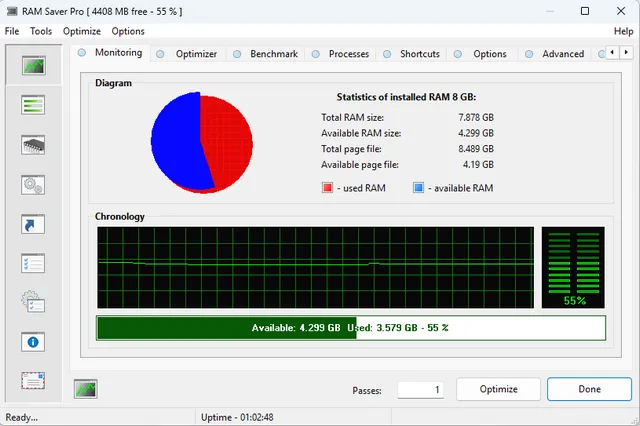Open the Optimizer sidebar icon with green bars

[33, 105]
